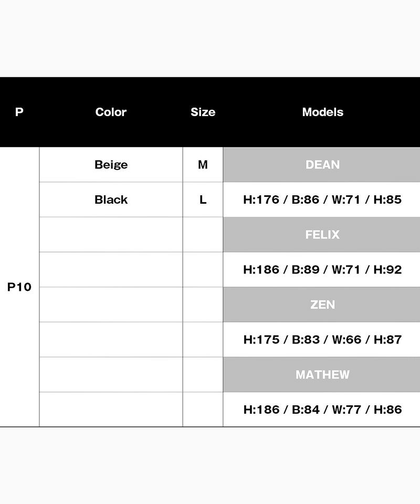Image resolution: width=420 pixels, height=504 pixels.
Task: Select FELIX's measurements H:186 / B:89 row
Action: 322,269
